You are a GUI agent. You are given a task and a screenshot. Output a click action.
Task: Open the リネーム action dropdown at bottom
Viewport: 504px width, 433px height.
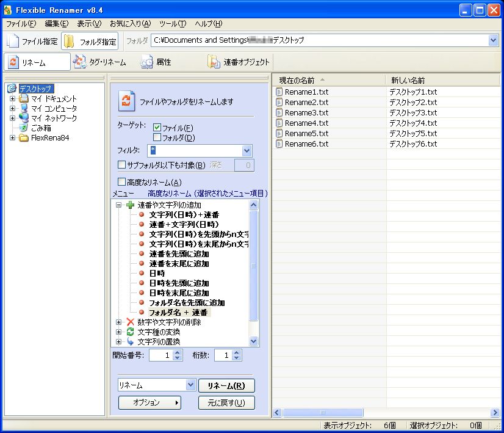190,385
